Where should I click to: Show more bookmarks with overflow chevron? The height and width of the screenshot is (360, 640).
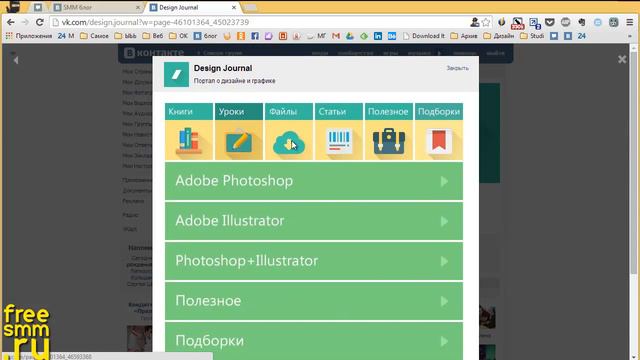pyautogui.click(x=630, y=36)
